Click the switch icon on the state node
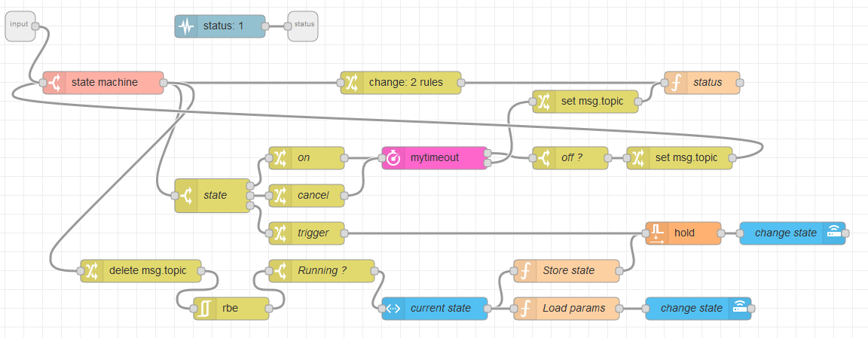 point(186,196)
